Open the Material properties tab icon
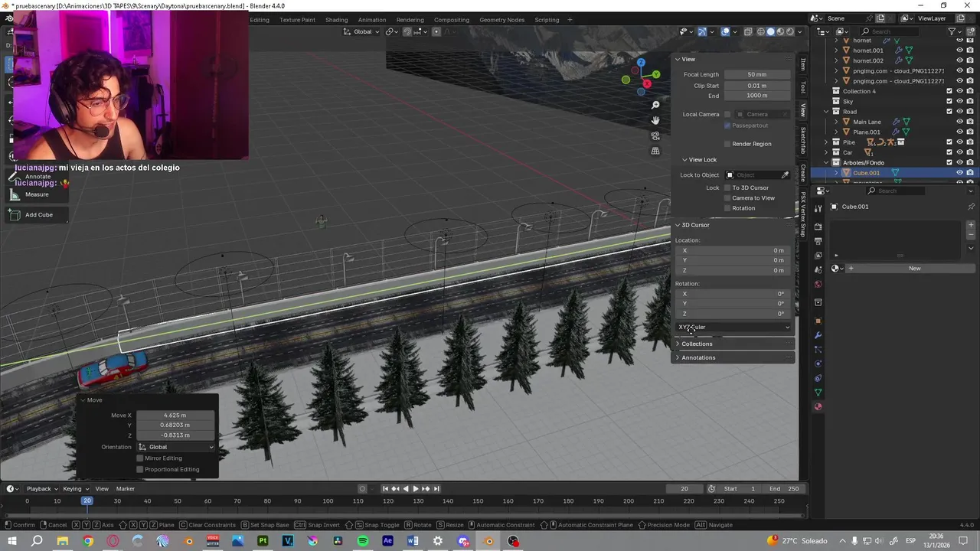This screenshot has width=980, height=551. click(818, 407)
